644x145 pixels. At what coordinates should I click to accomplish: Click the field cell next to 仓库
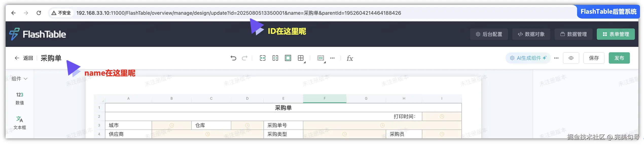tap(247, 125)
